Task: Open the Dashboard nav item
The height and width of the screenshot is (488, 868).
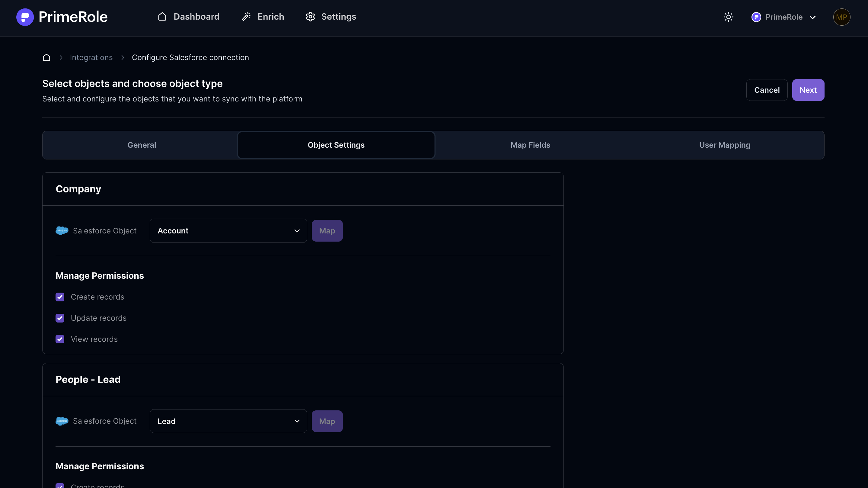Action: pyautogui.click(x=189, y=17)
